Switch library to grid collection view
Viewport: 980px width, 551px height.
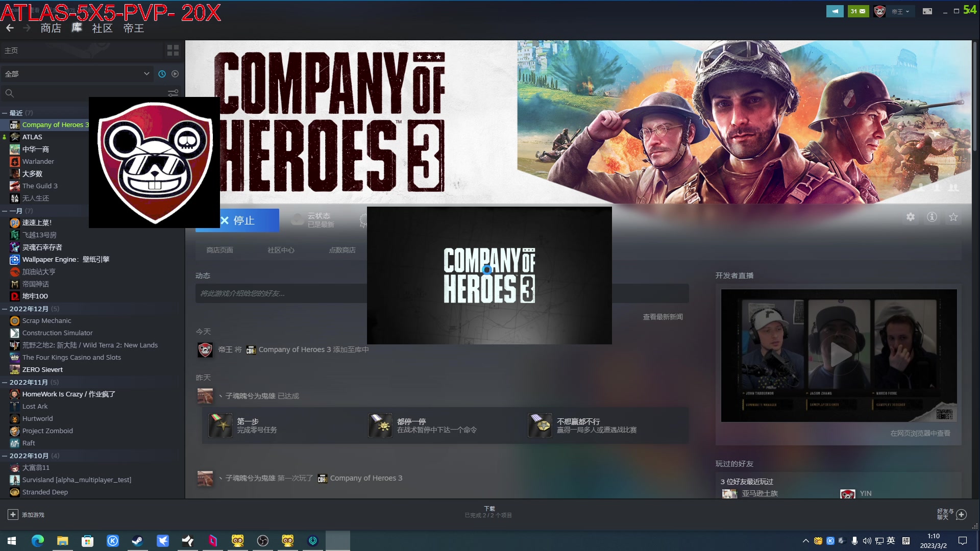click(x=173, y=50)
